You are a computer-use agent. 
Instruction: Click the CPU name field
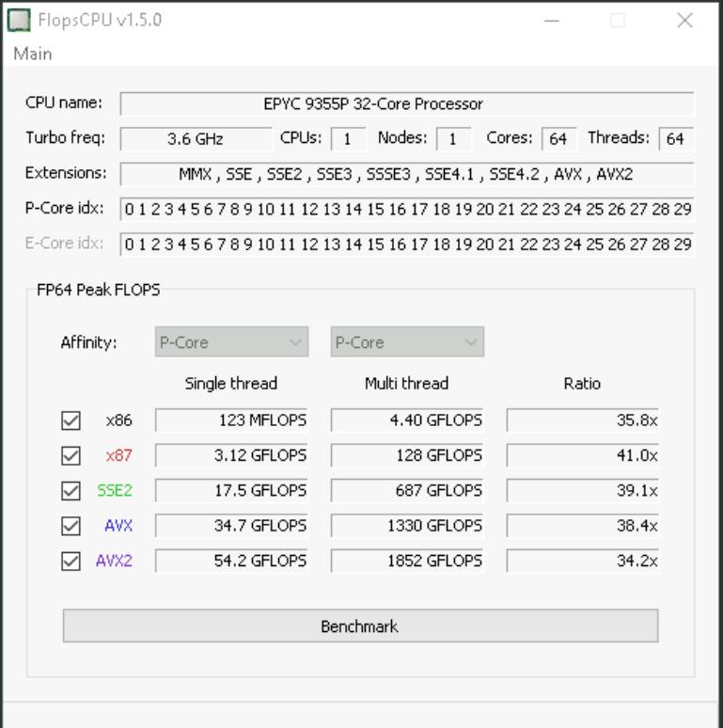(x=407, y=103)
